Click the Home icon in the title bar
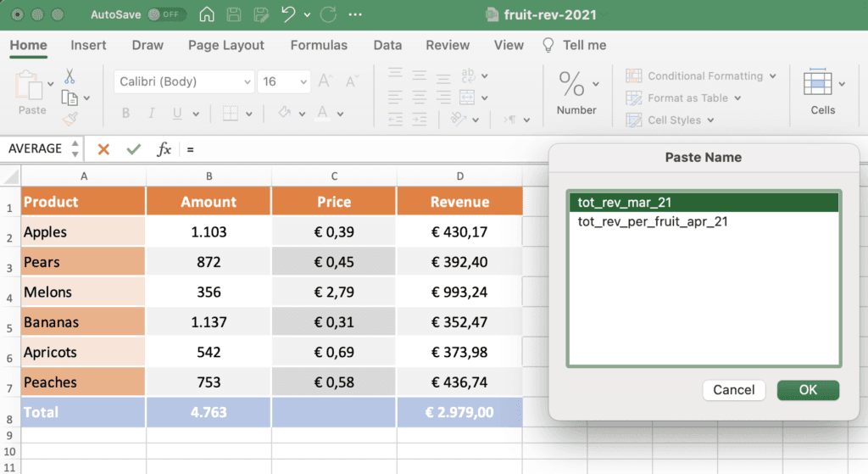The image size is (868, 474). [x=207, y=14]
